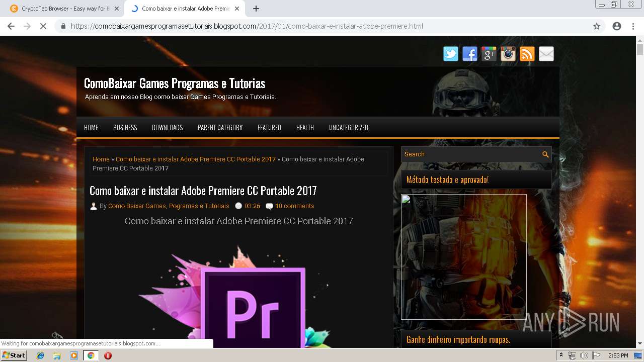
Task: Open a new browser tab
Action: [256, 9]
